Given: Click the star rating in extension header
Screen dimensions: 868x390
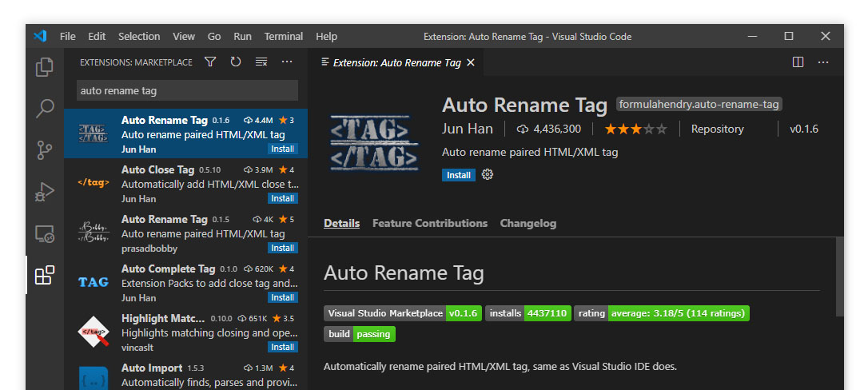Looking at the screenshot, I should pyautogui.click(x=635, y=129).
